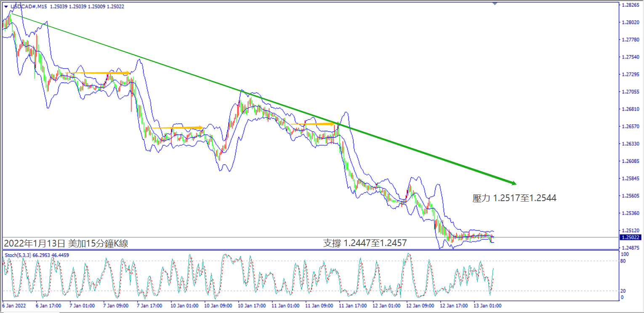Click the 1.25009 low value in header

click(x=97, y=7)
